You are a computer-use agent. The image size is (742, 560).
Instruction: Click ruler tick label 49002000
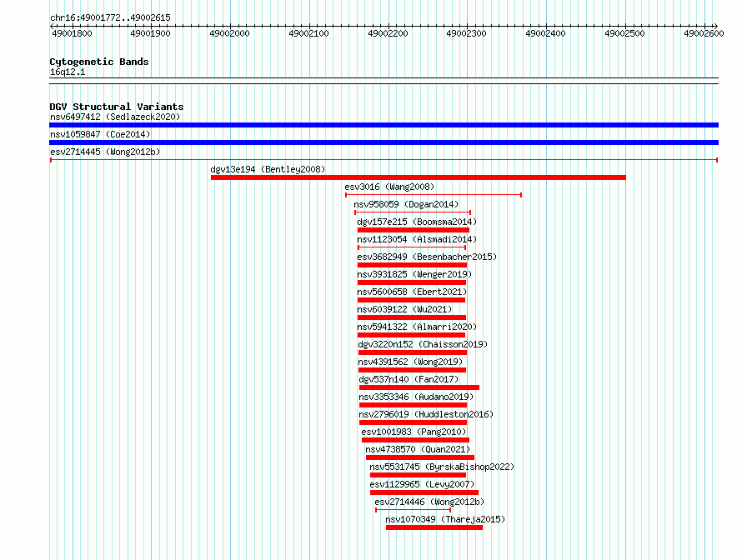[229, 33]
